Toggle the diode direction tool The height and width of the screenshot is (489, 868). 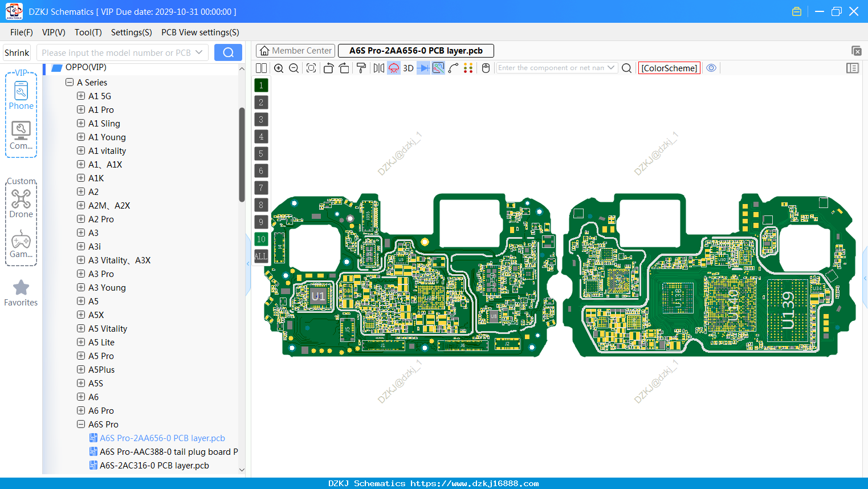pyautogui.click(x=423, y=68)
